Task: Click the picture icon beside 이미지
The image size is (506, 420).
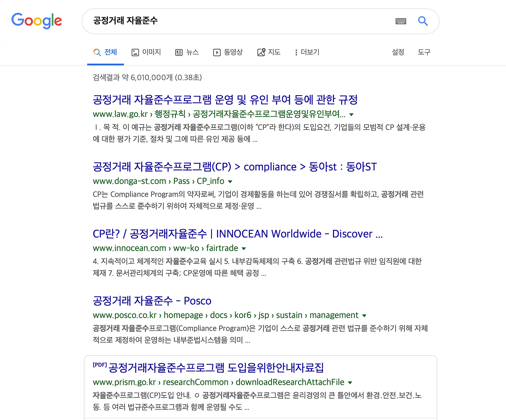Action: [135, 52]
